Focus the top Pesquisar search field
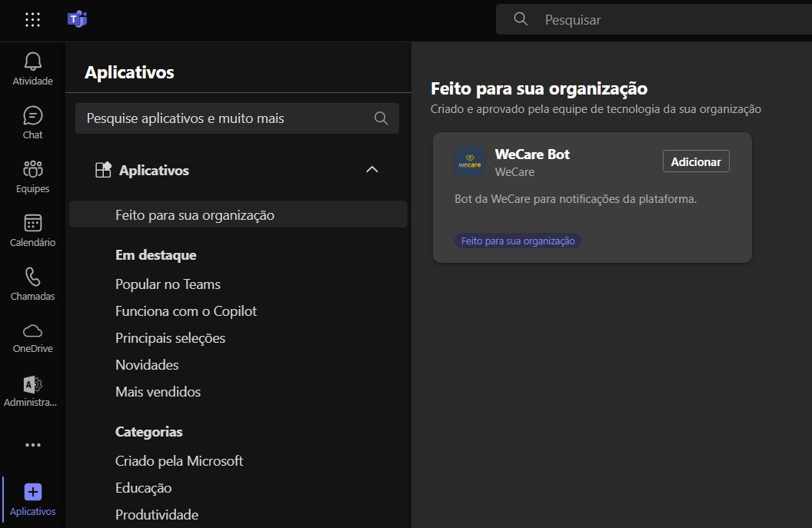Image resolution: width=812 pixels, height=528 pixels. point(654,20)
